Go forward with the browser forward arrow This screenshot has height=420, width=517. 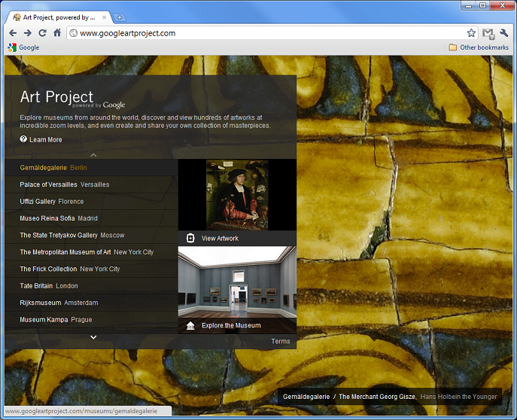pos(28,33)
